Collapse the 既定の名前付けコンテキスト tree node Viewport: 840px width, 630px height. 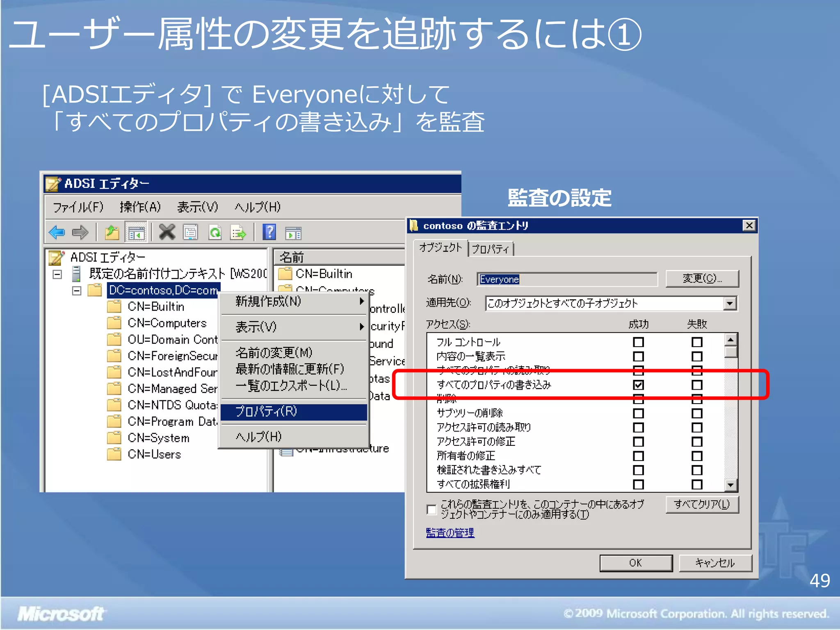pyautogui.click(x=57, y=274)
